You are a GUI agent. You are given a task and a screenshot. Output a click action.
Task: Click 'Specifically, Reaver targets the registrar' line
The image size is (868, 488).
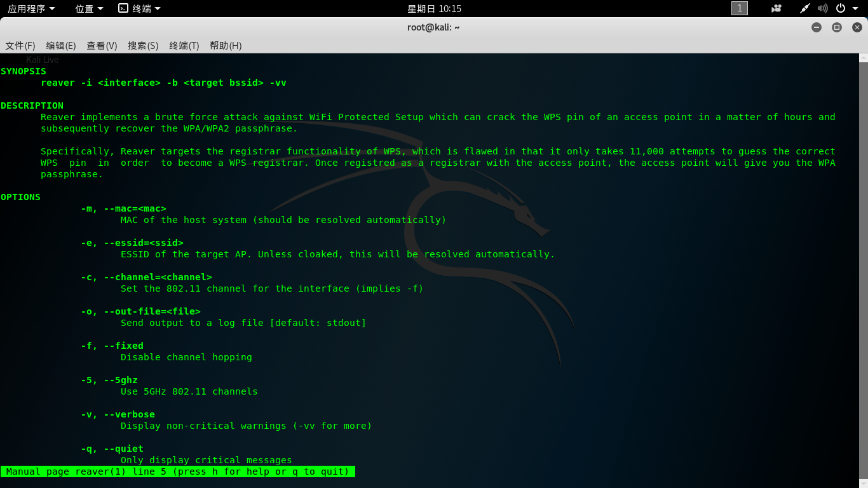click(438, 151)
